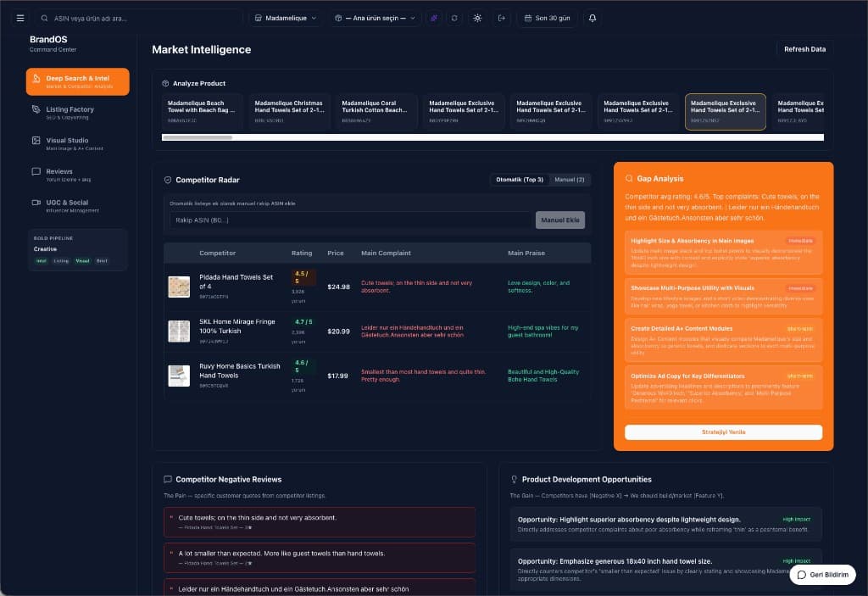Screen dimensions: 868x596
Task: Click the logout arrow icon
Action: point(502,19)
